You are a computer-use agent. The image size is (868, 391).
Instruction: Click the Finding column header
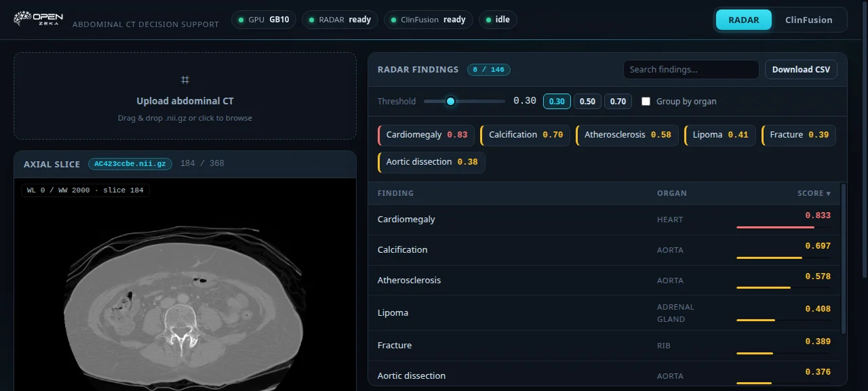[395, 193]
